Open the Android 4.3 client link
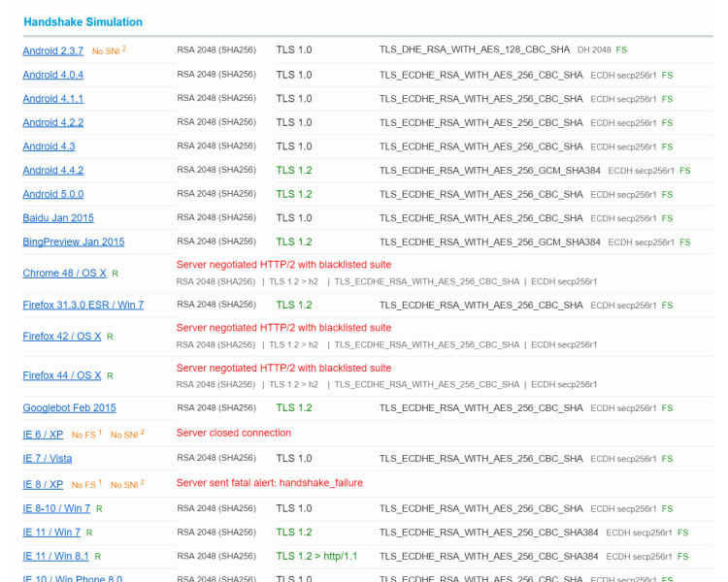The width and height of the screenshot is (728, 582). (49, 146)
